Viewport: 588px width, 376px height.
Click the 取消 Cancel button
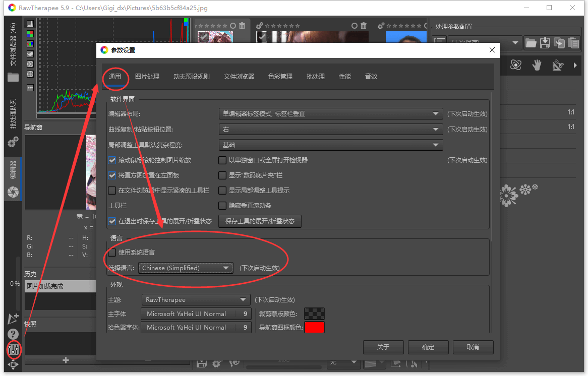[473, 347]
